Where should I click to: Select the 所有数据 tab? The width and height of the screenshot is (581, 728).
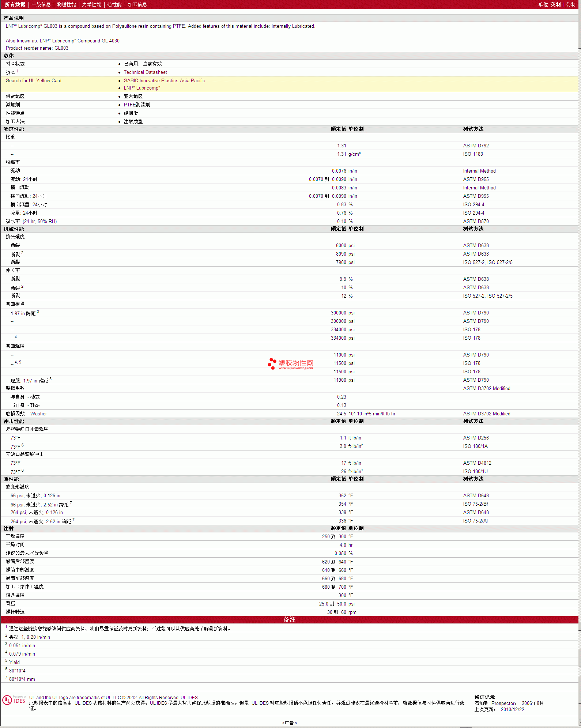click(x=15, y=4)
